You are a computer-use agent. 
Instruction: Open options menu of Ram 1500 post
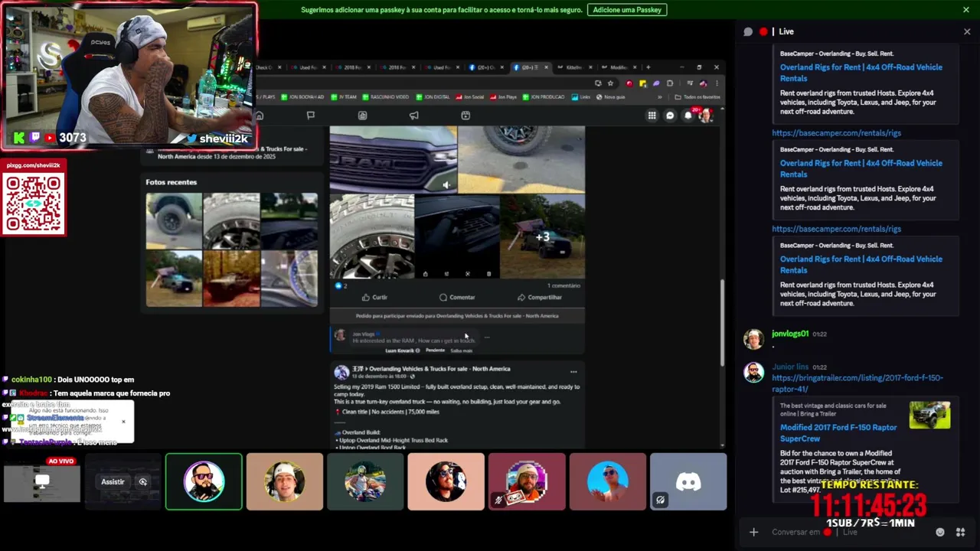pos(573,372)
